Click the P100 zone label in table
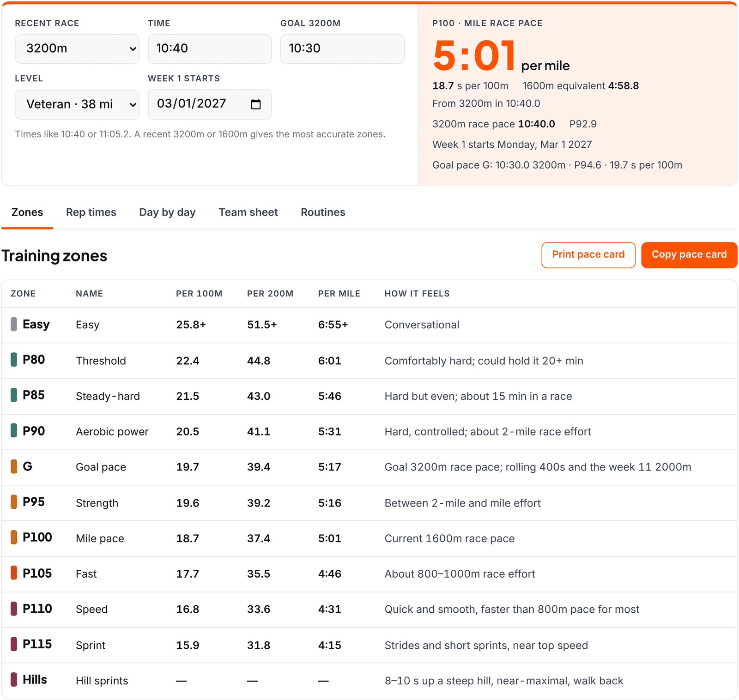 click(x=37, y=537)
